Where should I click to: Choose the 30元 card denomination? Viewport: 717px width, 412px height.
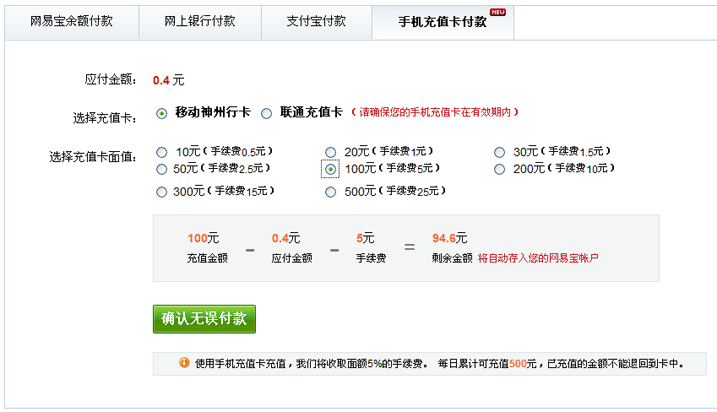[499, 152]
